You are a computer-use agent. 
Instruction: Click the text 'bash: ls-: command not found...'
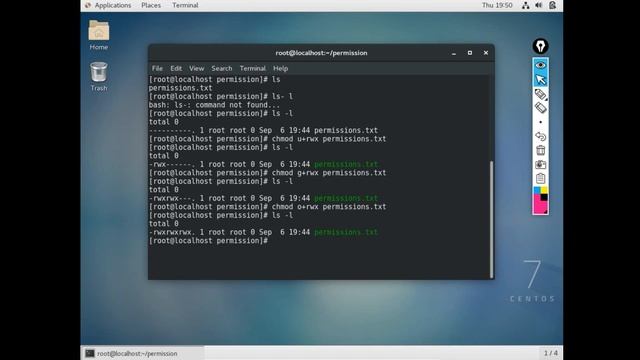point(214,105)
